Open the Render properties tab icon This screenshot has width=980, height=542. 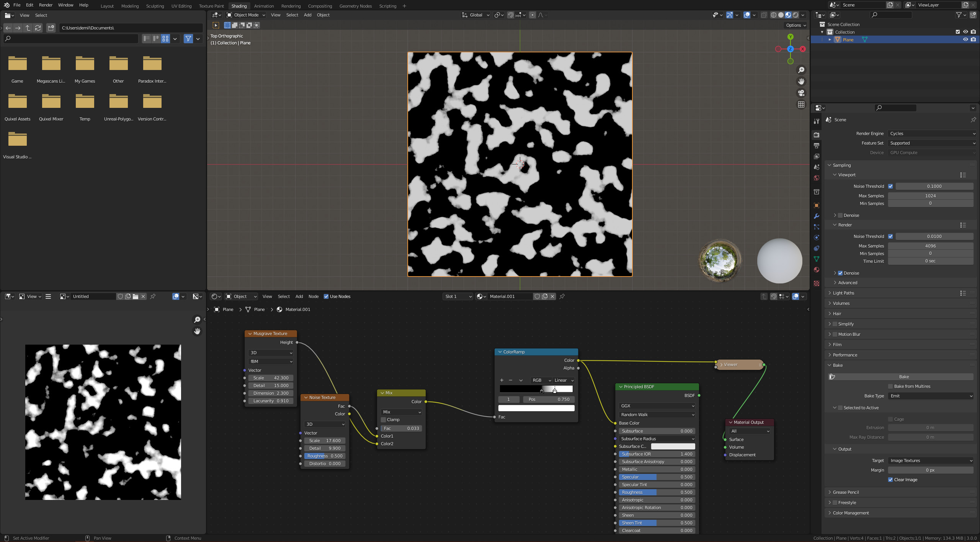click(x=817, y=135)
